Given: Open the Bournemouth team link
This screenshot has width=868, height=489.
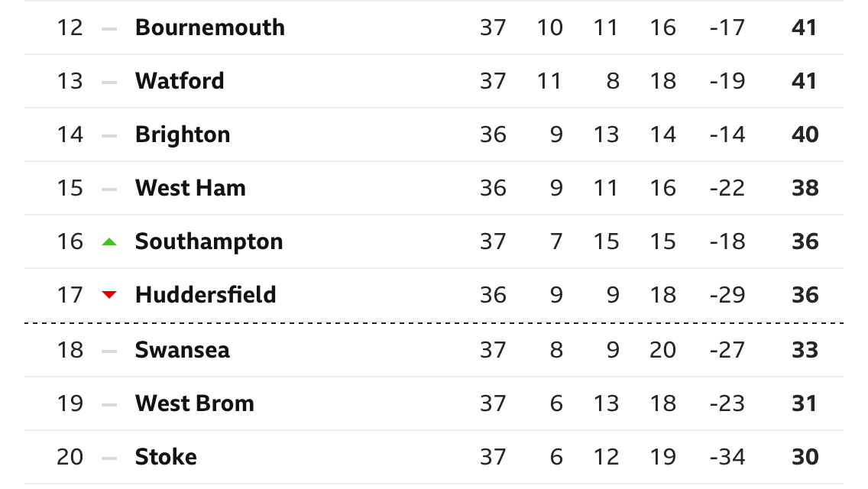Looking at the screenshot, I should pos(210,28).
